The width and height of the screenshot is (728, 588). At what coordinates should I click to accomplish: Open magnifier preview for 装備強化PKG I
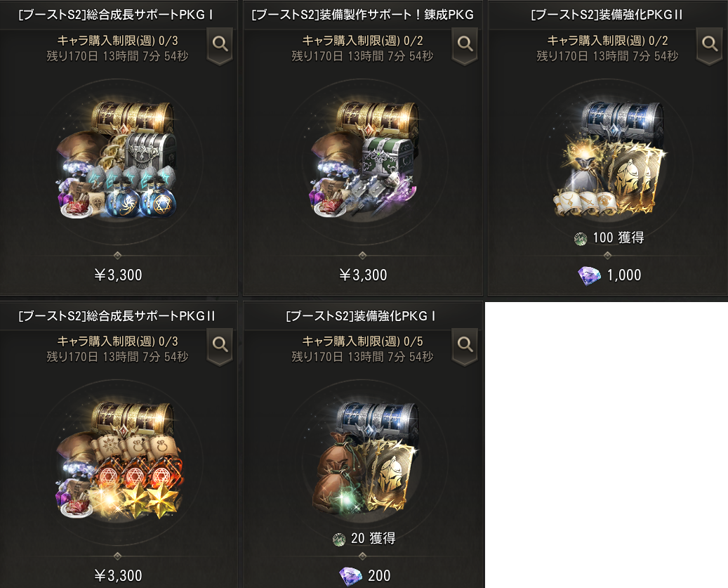[x=465, y=346]
